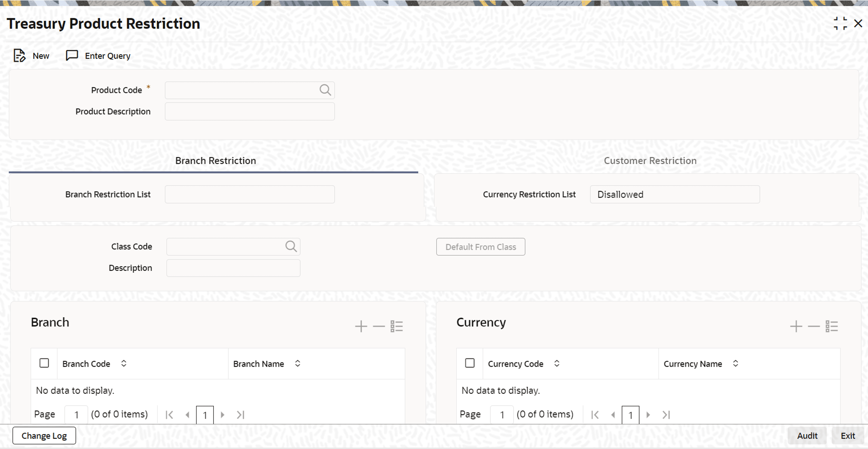The width and height of the screenshot is (868, 449).
Task: Switch to the Customer Restriction tab
Action: [650, 161]
